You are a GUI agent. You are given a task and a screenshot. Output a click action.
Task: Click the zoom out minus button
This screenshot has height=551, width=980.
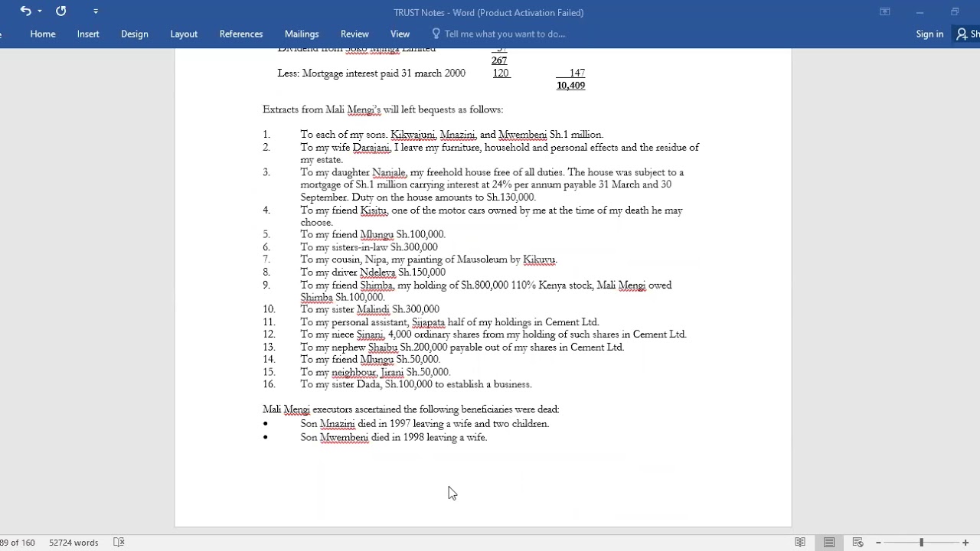click(x=878, y=543)
